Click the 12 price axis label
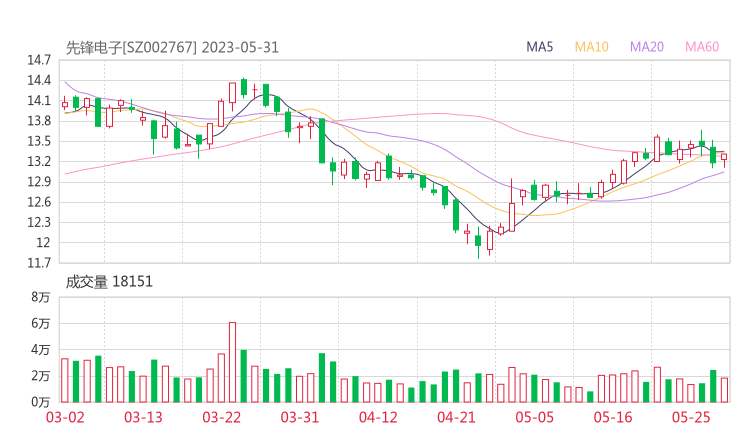 tap(43, 243)
